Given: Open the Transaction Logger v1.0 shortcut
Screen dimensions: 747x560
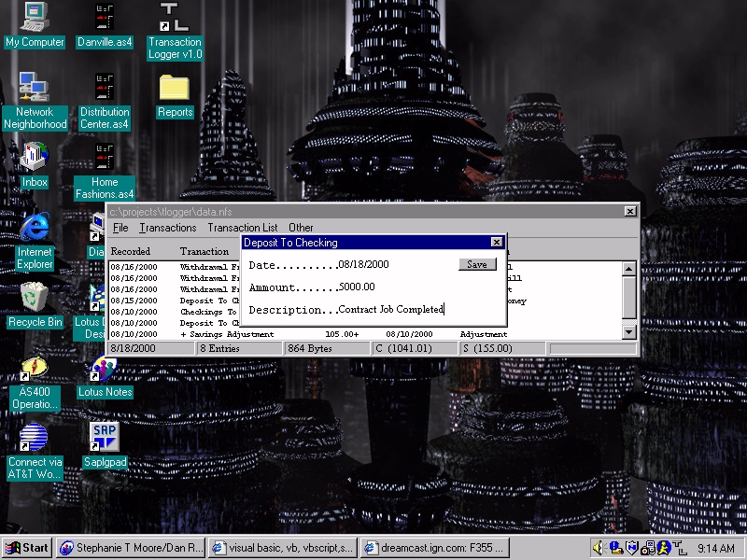Looking at the screenshot, I should tap(175, 18).
